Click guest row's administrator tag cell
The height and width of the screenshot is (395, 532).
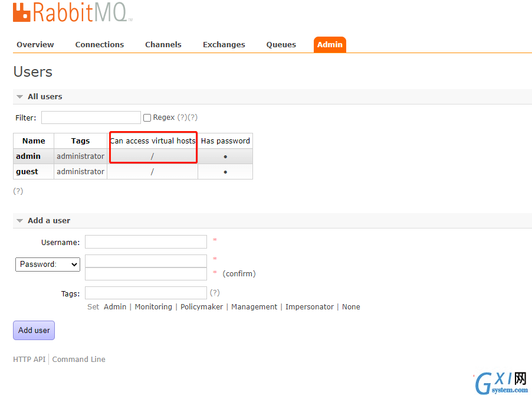[x=80, y=172]
